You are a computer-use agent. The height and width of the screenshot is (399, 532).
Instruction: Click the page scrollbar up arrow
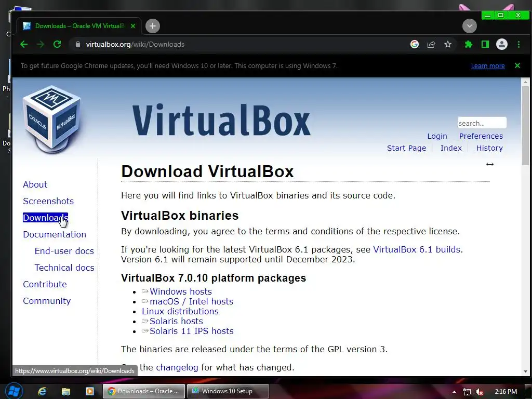click(525, 82)
